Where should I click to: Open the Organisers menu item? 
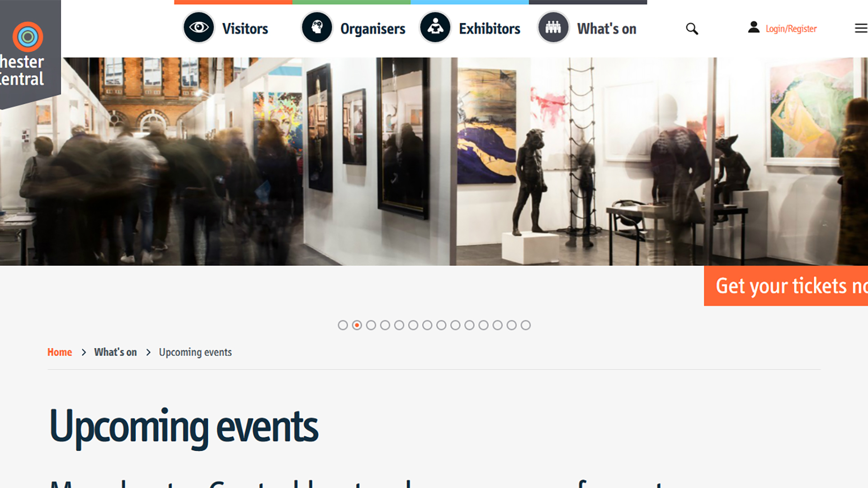click(x=373, y=28)
